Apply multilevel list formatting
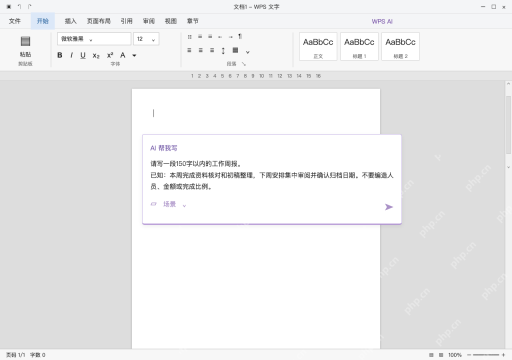 click(x=210, y=37)
